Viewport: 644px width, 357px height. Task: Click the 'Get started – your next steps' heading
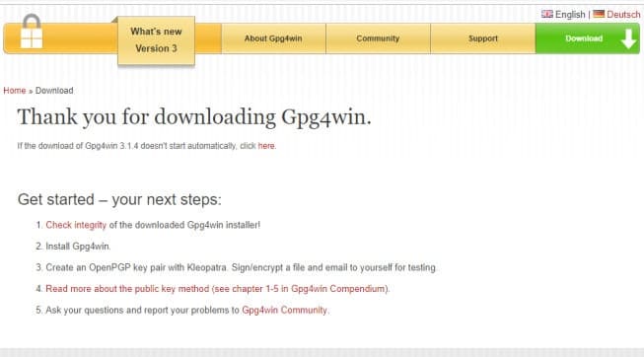(119, 199)
